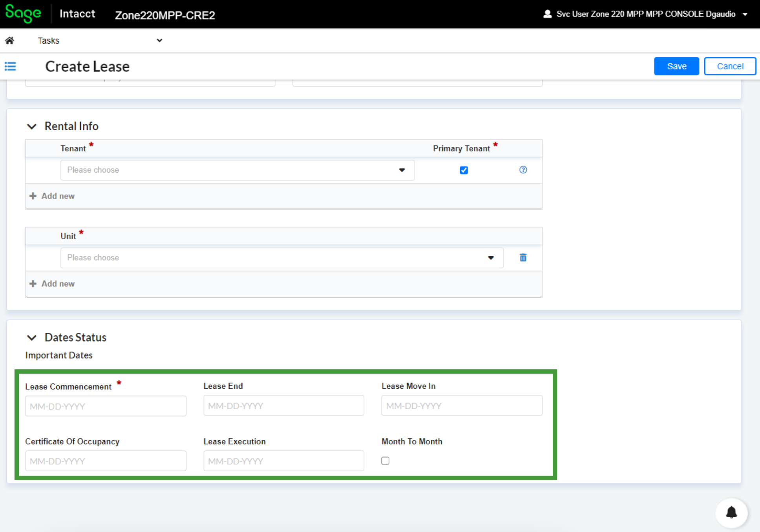Click the Lease End date field
This screenshot has height=532, width=760.
(284, 405)
